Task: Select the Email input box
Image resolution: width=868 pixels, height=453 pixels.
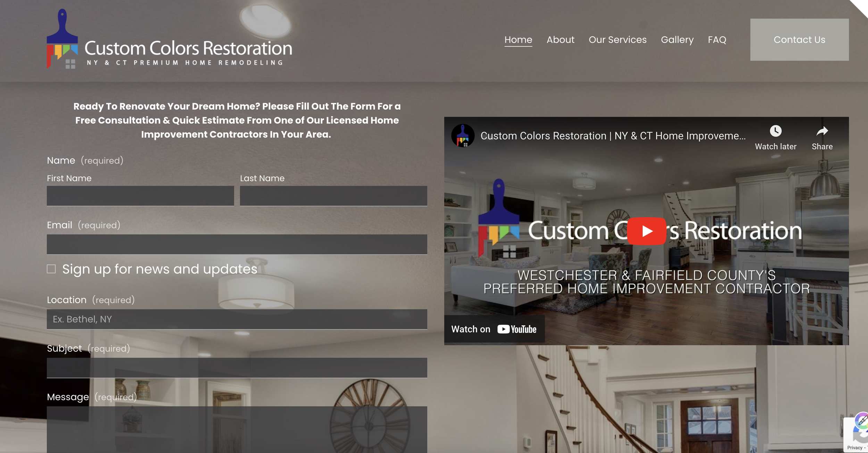Action: click(x=237, y=245)
